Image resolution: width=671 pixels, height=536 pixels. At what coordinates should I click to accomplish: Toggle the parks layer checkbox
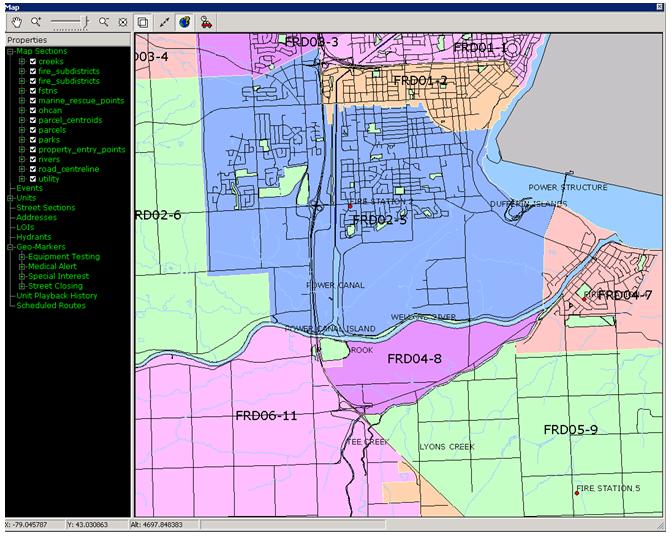click(x=33, y=139)
